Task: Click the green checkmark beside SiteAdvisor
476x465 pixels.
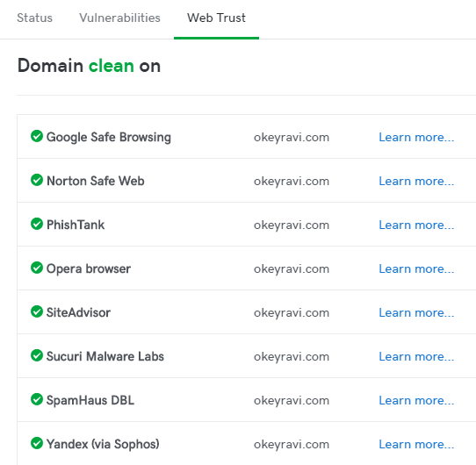Action: click(37, 311)
